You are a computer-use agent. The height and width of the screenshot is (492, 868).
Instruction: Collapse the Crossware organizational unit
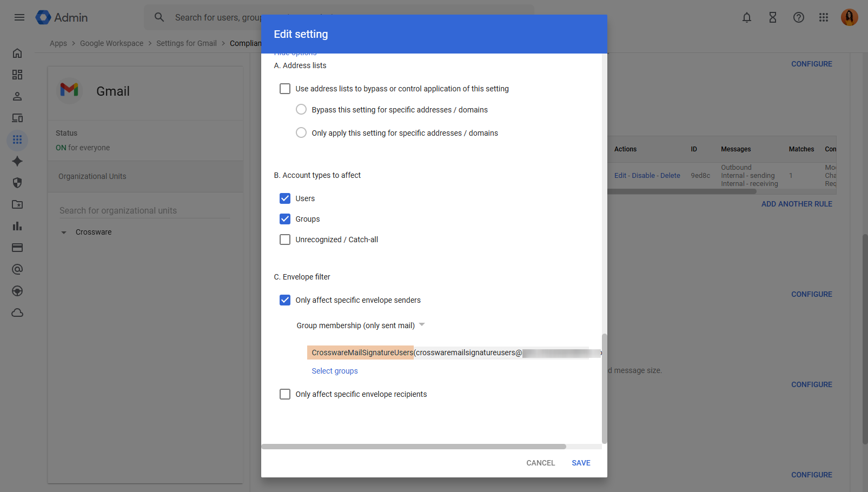(x=64, y=232)
